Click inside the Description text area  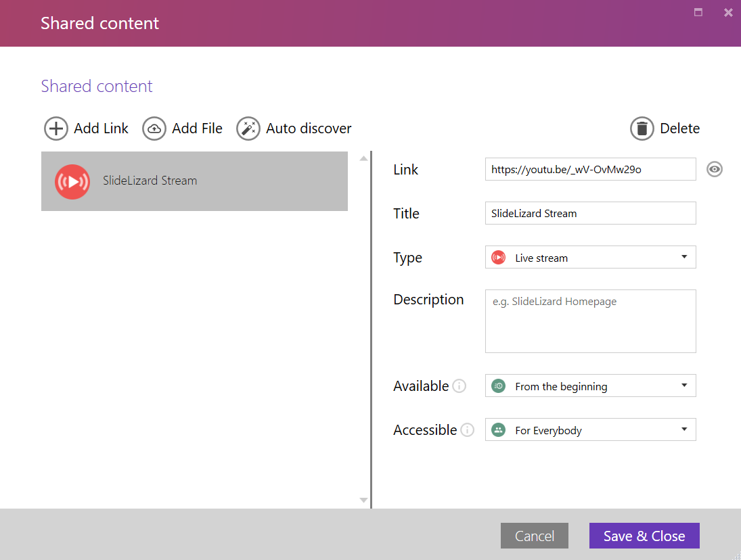(x=590, y=321)
